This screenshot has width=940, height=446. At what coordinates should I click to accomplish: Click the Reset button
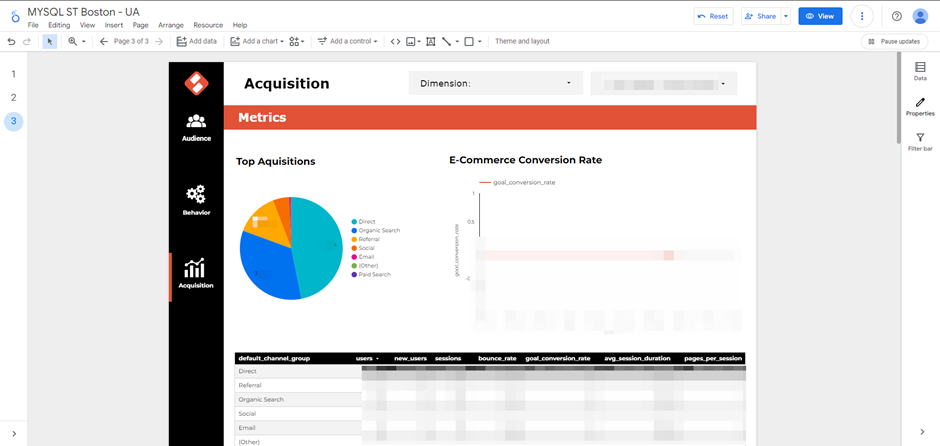click(713, 17)
